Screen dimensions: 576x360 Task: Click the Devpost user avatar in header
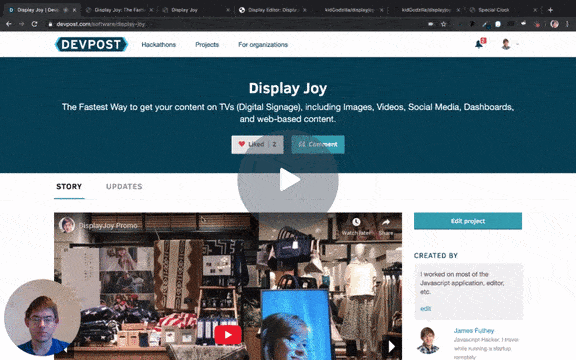click(506, 44)
